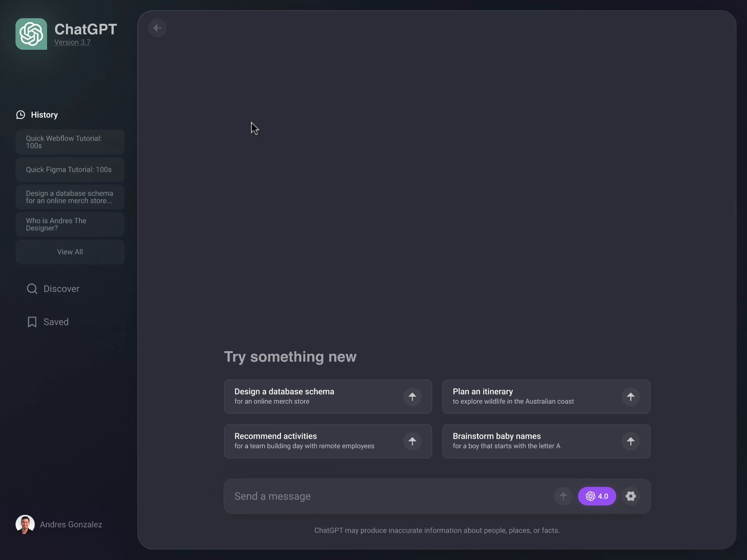Click arrow on Brainstorm baby names card
The image size is (747, 560).
(630, 441)
